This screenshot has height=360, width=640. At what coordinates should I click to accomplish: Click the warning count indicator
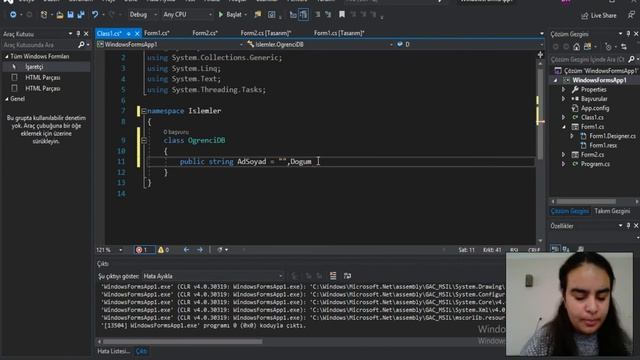164,250
